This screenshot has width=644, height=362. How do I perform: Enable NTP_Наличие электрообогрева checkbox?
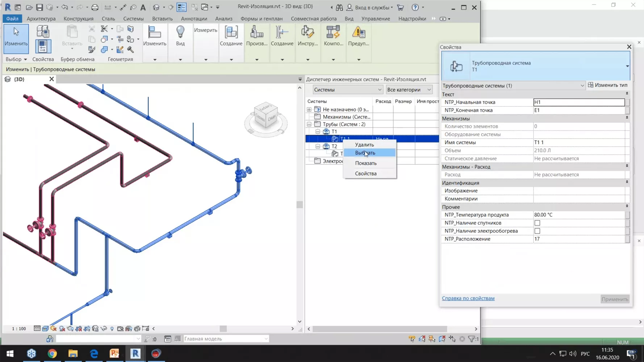[x=537, y=231]
